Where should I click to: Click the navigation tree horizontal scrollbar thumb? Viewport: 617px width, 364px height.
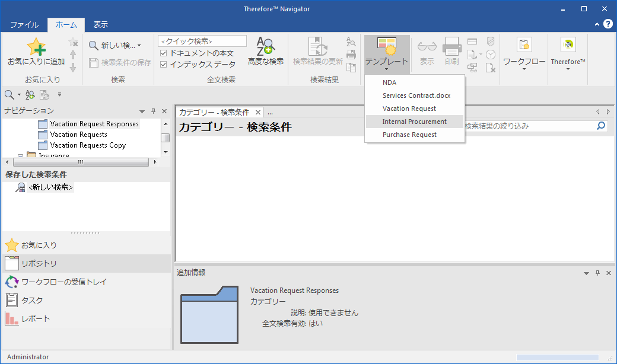(x=81, y=162)
